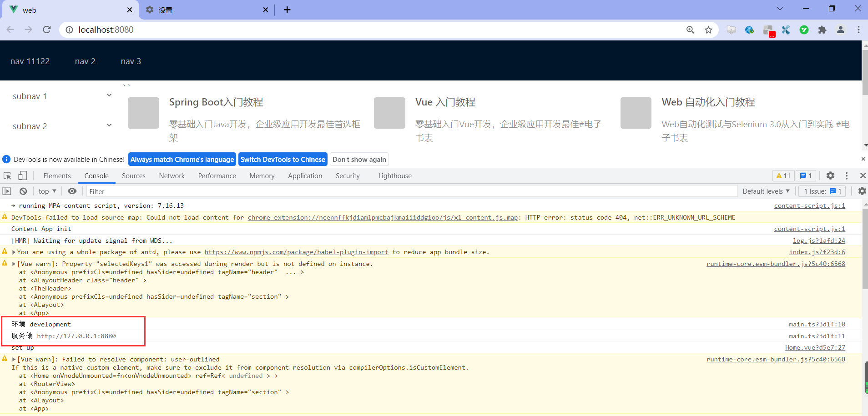Screen dimensions: 868x416
Task: Open the log.js?1afd:24 source link
Action: click(x=819, y=241)
